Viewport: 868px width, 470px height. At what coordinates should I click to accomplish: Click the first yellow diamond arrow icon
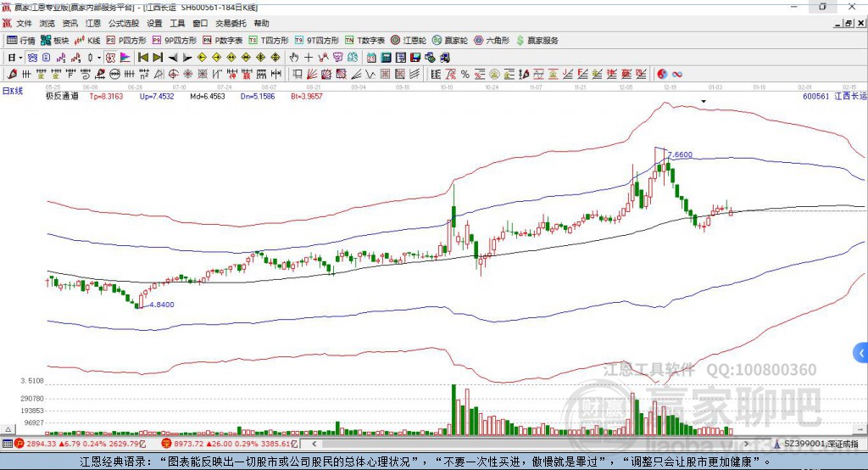[202, 58]
